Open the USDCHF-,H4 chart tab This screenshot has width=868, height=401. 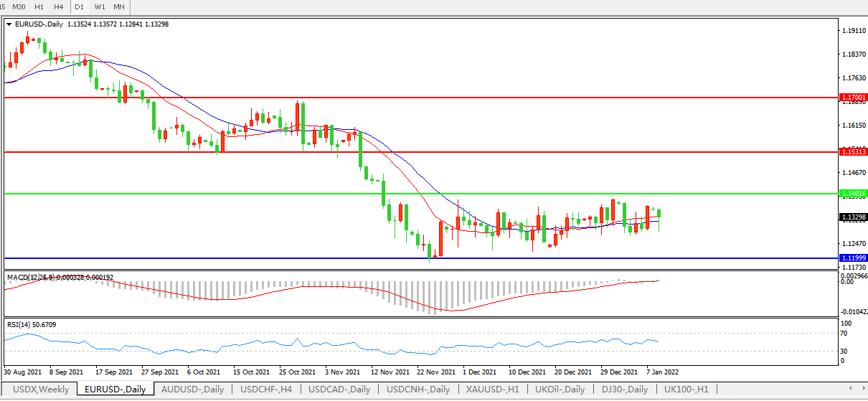[x=266, y=389]
